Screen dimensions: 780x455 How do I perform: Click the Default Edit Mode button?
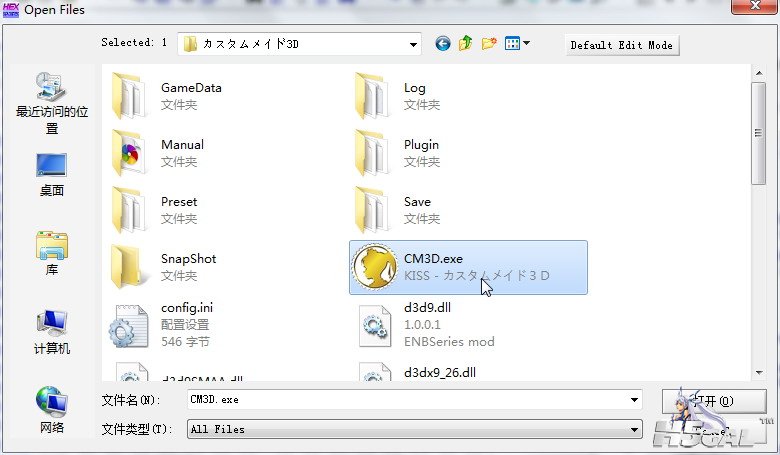coord(622,45)
